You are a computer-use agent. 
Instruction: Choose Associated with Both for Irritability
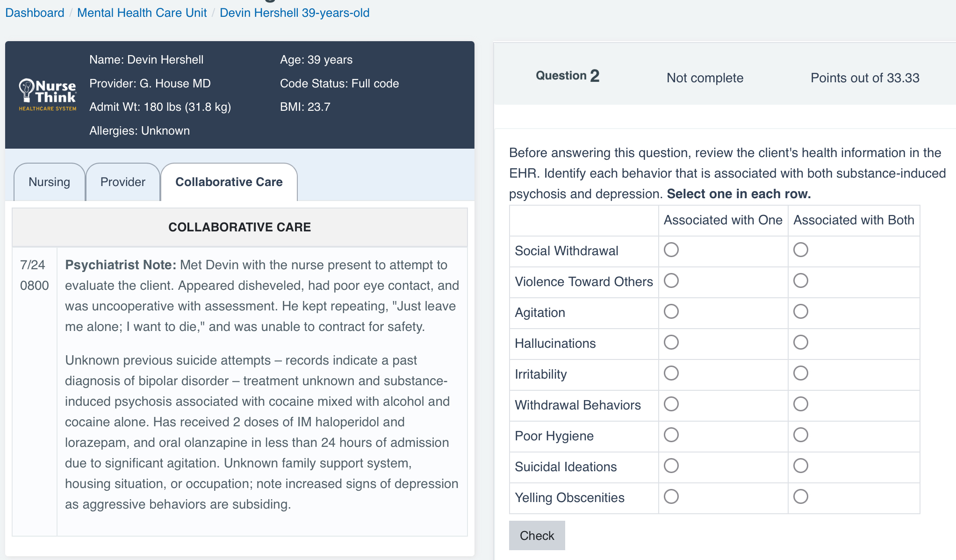[800, 373]
